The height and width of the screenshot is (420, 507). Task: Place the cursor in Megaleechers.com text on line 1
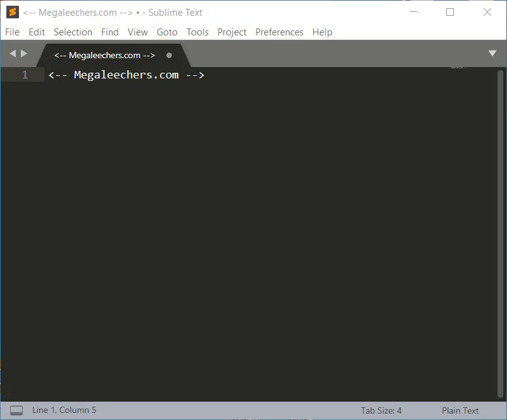click(126, 75)
